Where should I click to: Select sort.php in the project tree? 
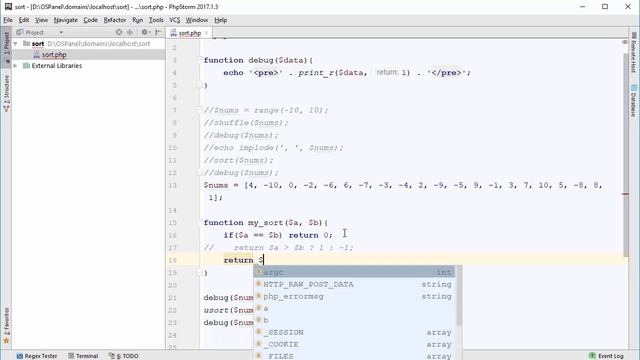(x=54, y=54)
